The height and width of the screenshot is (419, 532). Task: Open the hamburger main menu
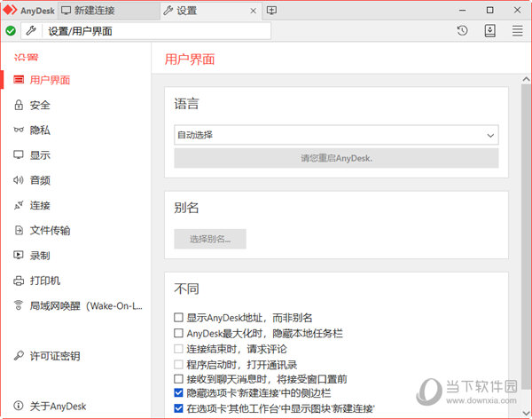518,30
